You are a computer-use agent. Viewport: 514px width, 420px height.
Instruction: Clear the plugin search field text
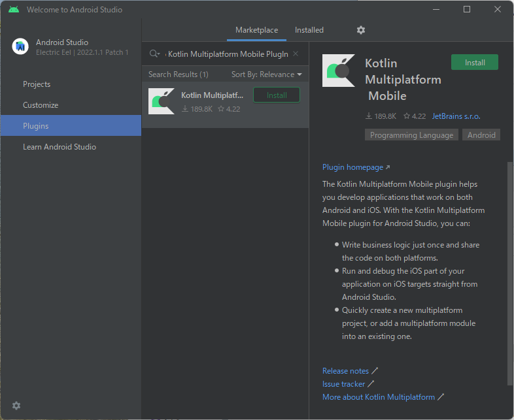pos(296,54)
